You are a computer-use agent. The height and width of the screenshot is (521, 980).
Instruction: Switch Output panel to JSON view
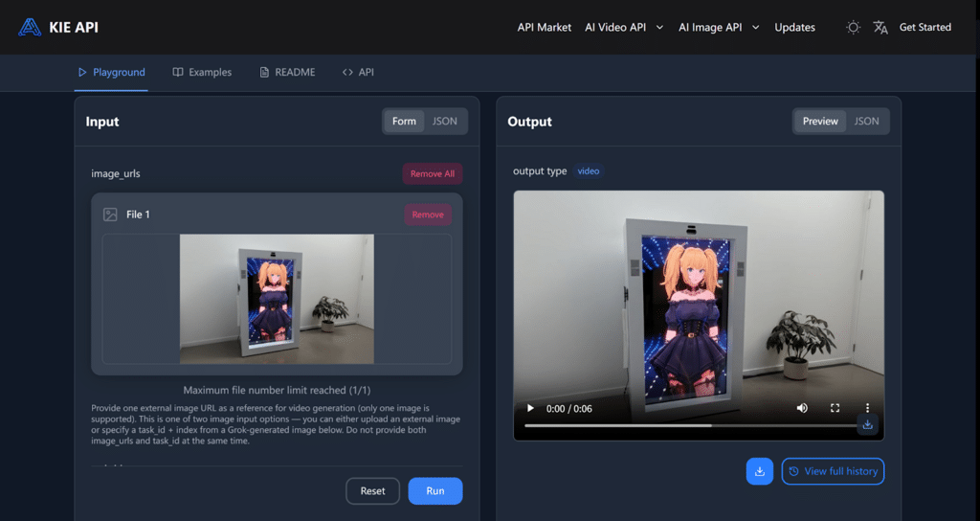[x=866, y=122]
